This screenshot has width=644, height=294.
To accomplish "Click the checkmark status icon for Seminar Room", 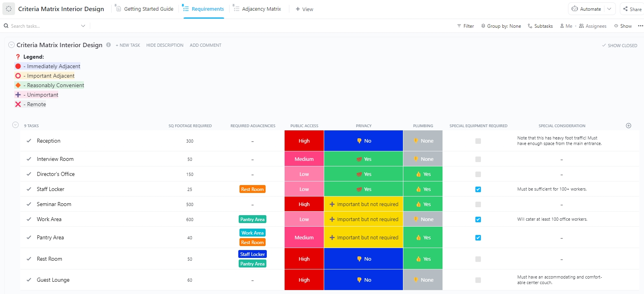I will click(29, 204).
